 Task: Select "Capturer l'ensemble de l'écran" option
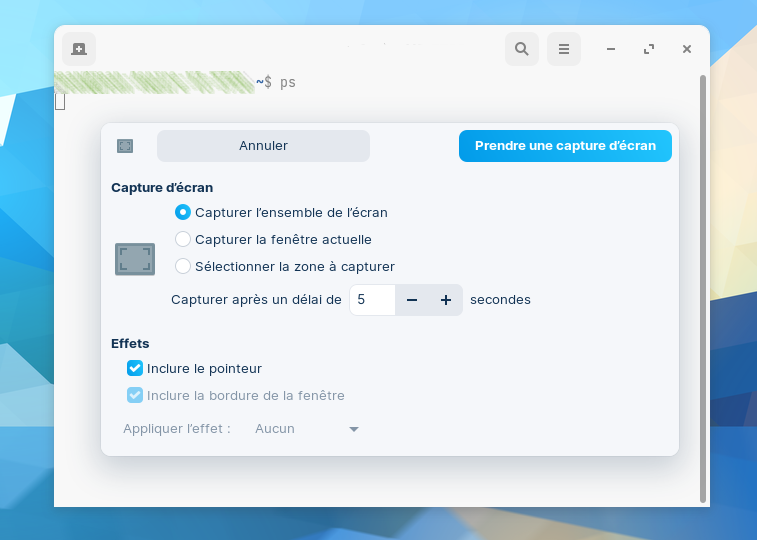[x=183, y=212]
